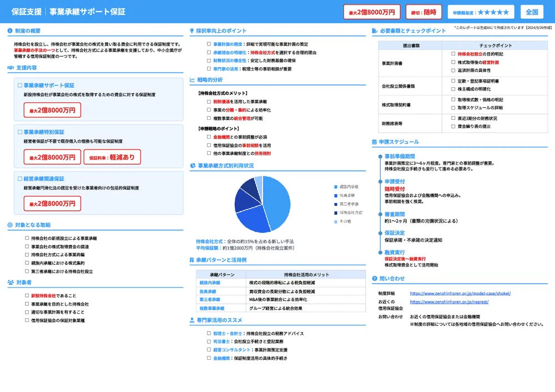The image size is (555, 392).
Task: Click the table icon next to 承継パターンと活用例
Action: [x=191, y=260]
